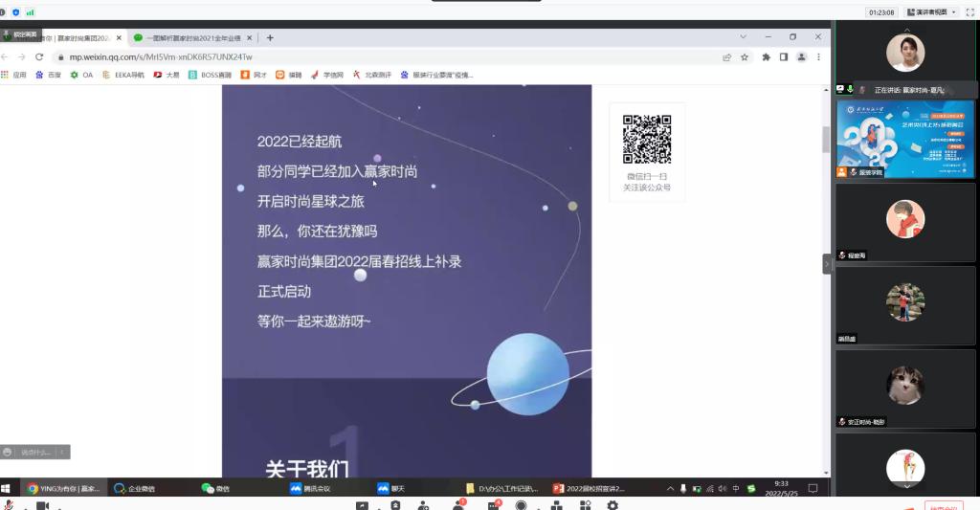Open the Chrome profile avatar icon
980x510 pixels.
point(801,57)
